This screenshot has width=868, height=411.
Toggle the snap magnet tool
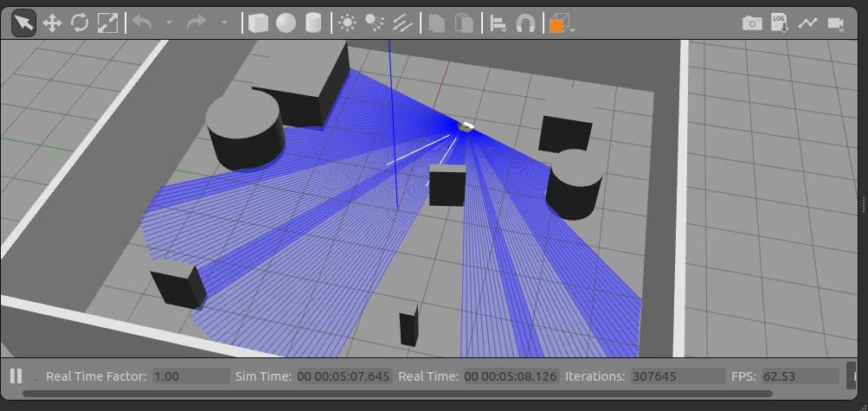pos(525,23)
